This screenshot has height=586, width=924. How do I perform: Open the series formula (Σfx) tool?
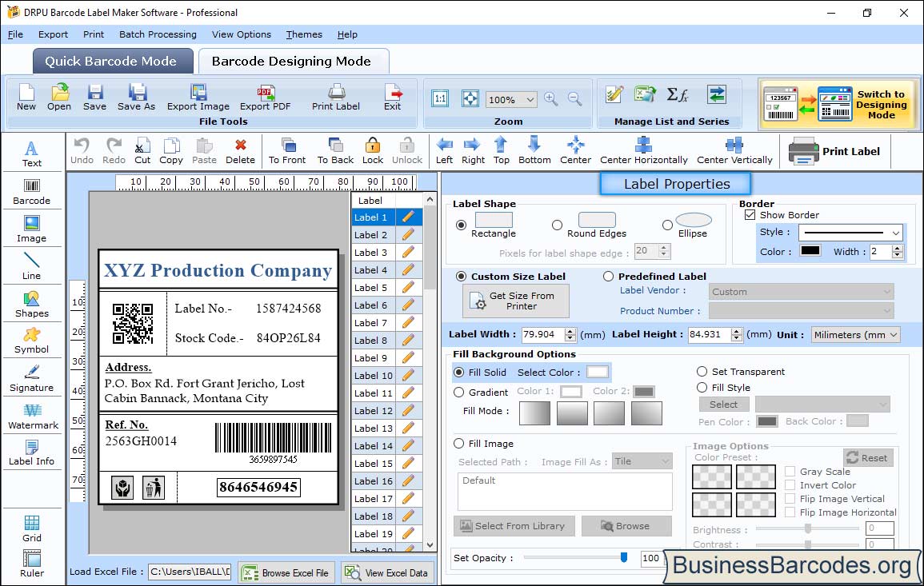[678, 94]
